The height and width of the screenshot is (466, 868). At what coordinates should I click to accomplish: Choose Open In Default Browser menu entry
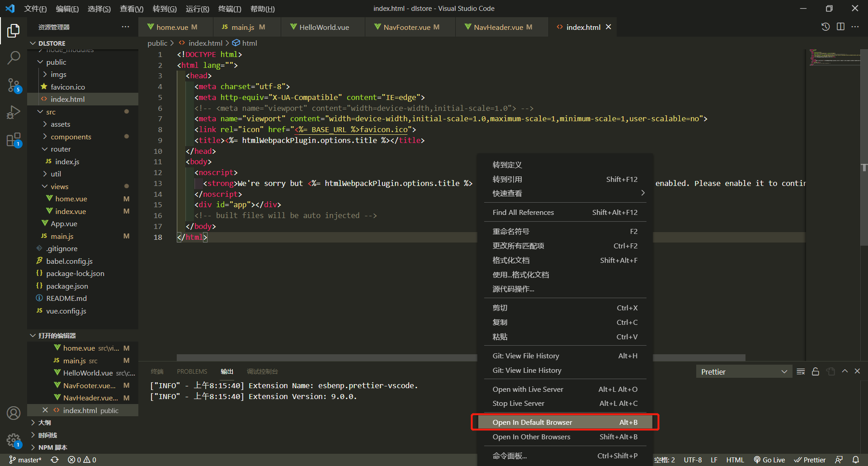(x=565, y=422)
